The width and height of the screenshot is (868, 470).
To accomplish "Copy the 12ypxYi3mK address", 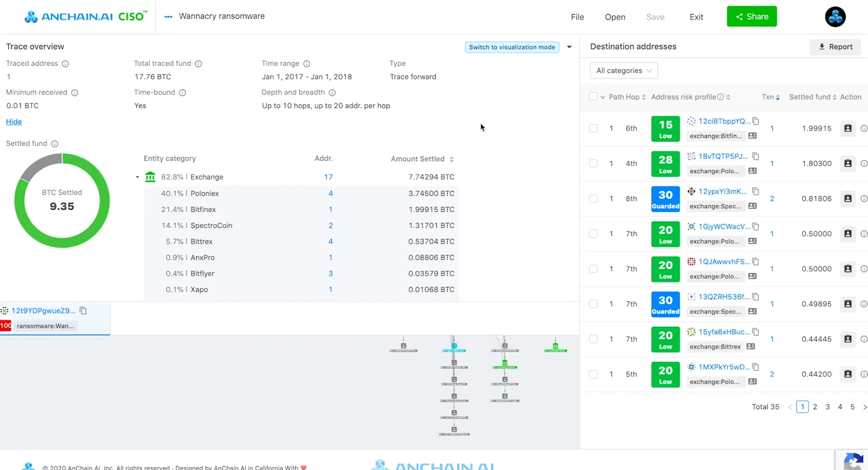I will tap(755, 192).
